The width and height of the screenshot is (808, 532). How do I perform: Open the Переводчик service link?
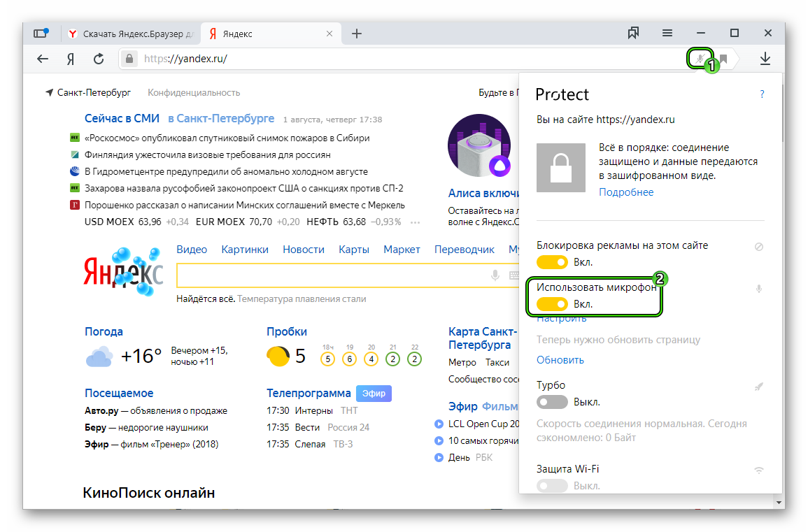click(464, 250)
